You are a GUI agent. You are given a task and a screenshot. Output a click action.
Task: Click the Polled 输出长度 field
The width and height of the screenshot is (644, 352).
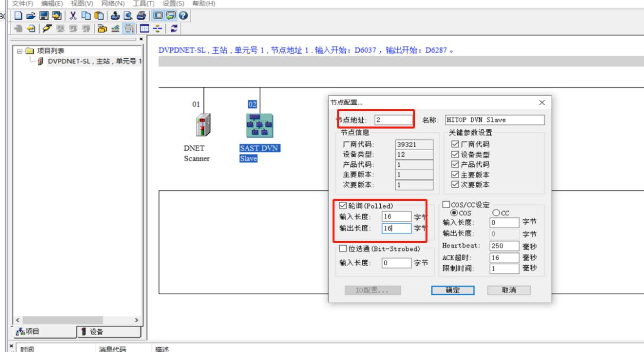coord(396,228)
